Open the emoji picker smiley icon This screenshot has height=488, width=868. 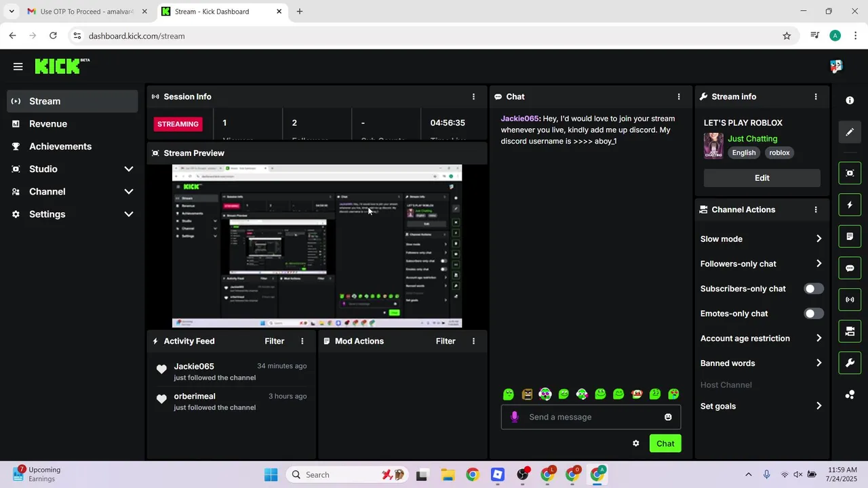[668, 417]
